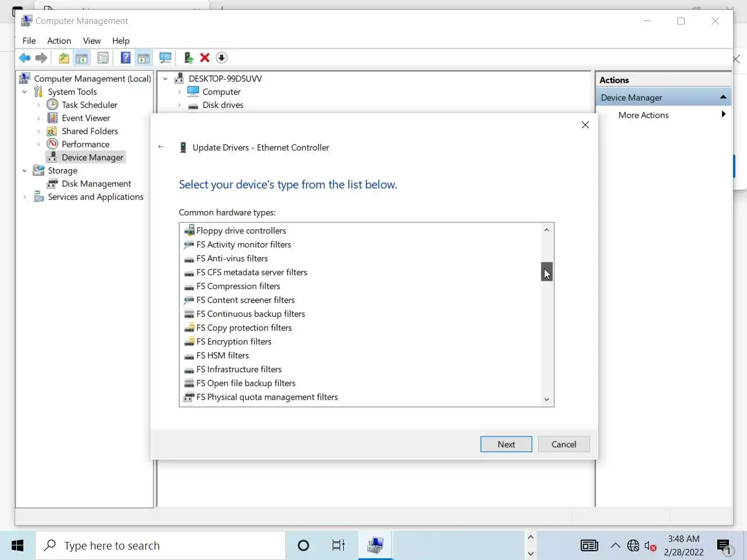The height and width of the screenshot is (560, 747).
Task: Click hardware list scrollbar thumb
Action: pos(547,271)
